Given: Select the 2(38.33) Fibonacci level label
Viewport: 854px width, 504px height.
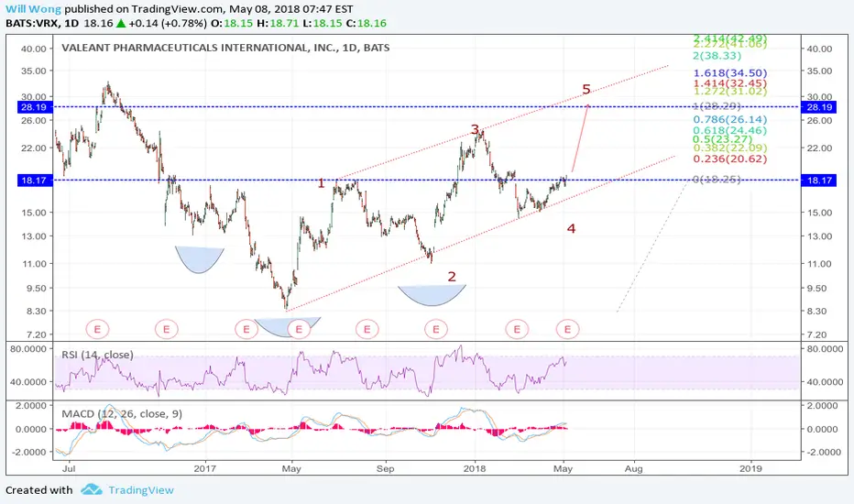Looking at the screenshot, I should coord(717,56).
